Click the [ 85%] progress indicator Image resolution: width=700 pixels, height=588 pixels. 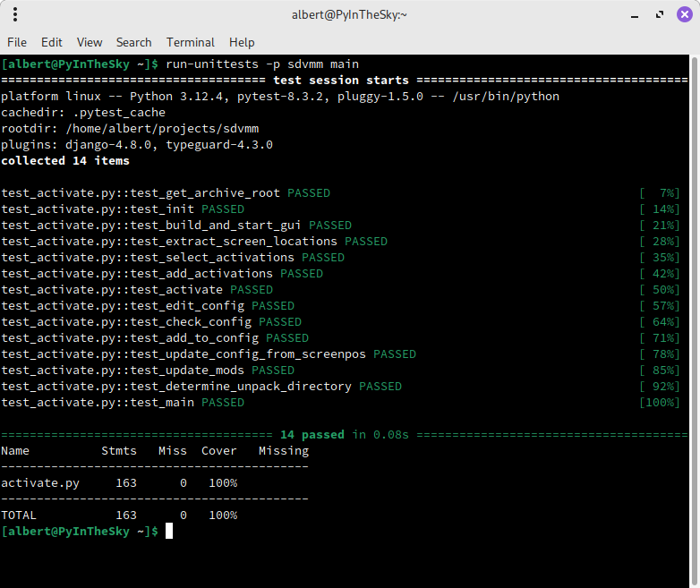(x=660, y=371)
